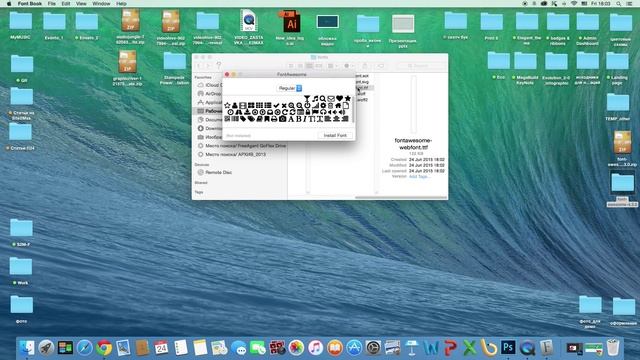Open Notification Center from menu bar
640x360 pixels.
tap(629, 3)
